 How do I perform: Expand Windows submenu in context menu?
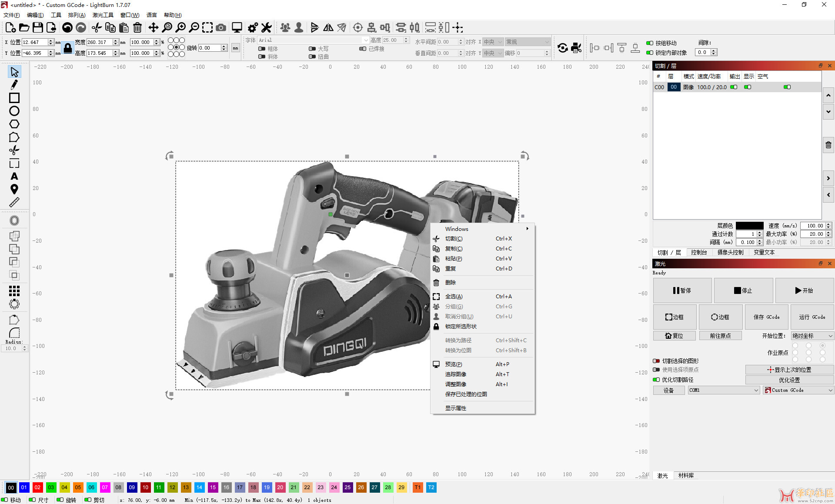pyautogui.click(x=483, y=229)
